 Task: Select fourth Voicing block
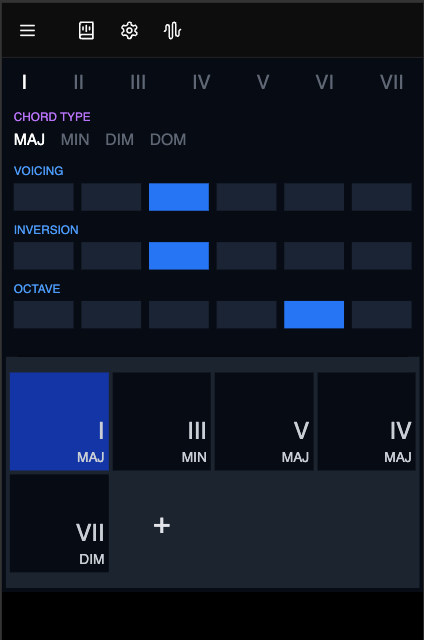point(246,197)
